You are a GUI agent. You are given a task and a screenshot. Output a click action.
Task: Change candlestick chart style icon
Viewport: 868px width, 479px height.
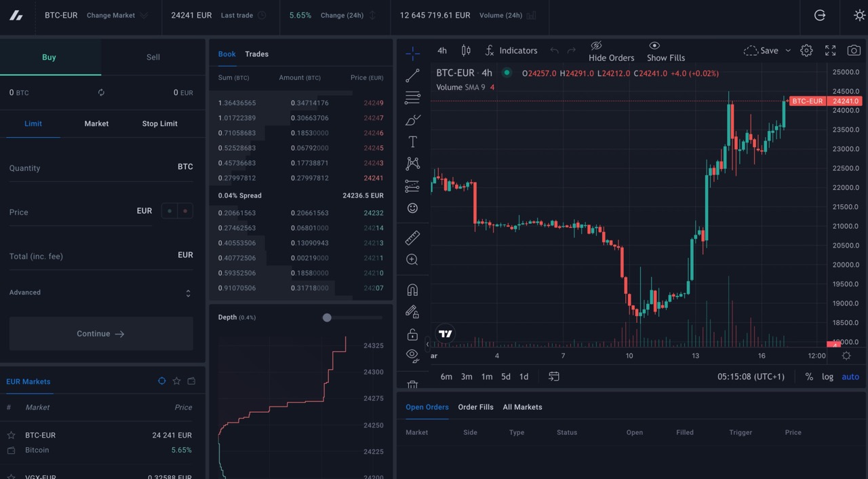(466, 50)
